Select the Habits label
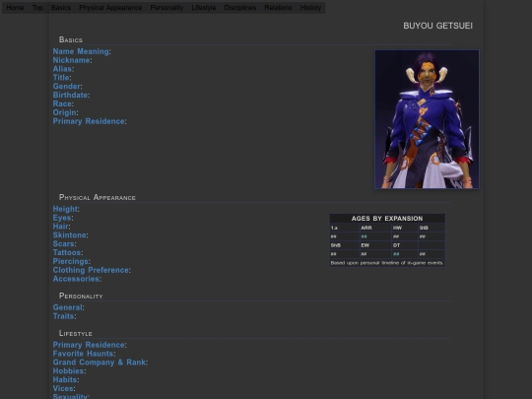 (65, 380)
